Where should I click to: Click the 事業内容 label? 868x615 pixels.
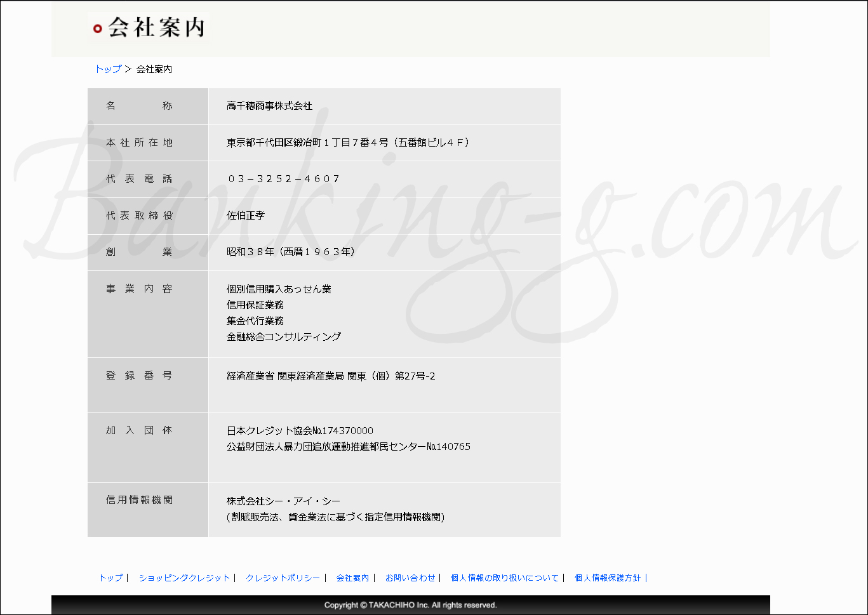click(x=139, y=289)
